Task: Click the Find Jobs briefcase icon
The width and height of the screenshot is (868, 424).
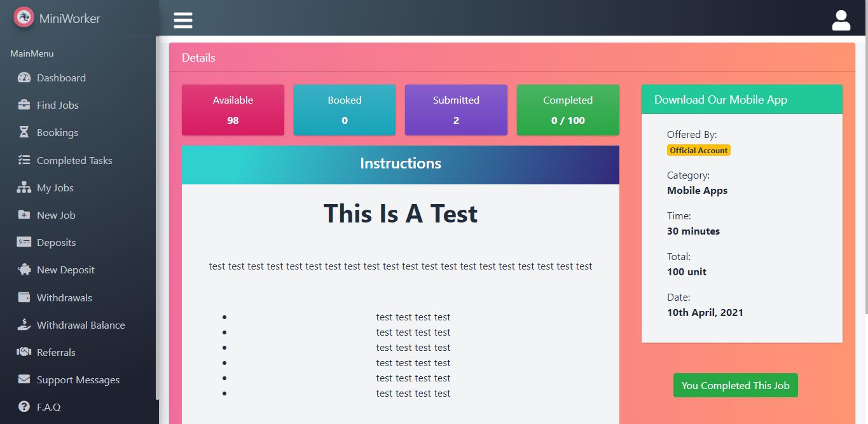Action: point(24,105)
